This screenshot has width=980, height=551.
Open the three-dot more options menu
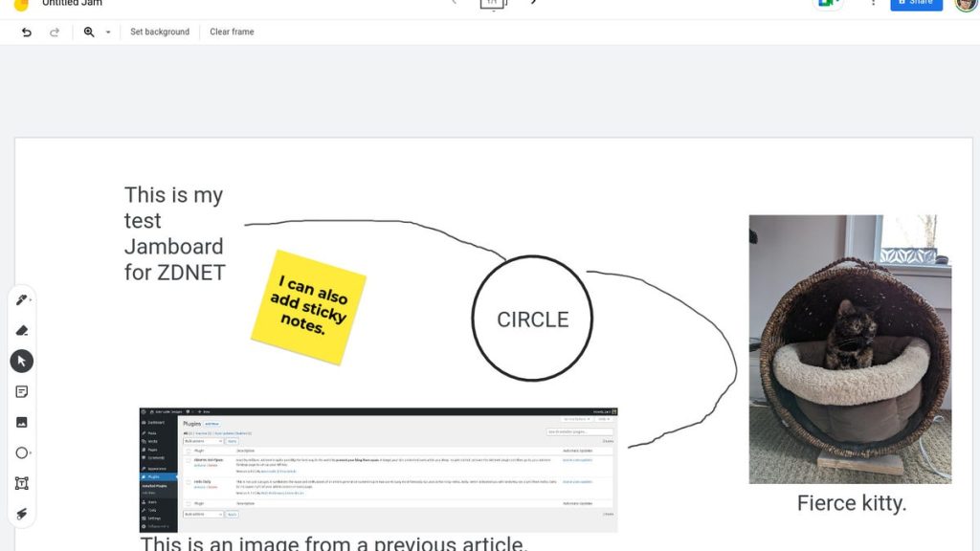[x=873, y=3]
